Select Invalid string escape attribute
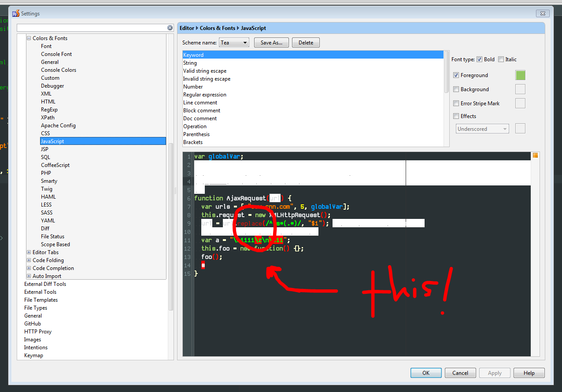Viewport: 562px width, 392px height. pos(313,79)
